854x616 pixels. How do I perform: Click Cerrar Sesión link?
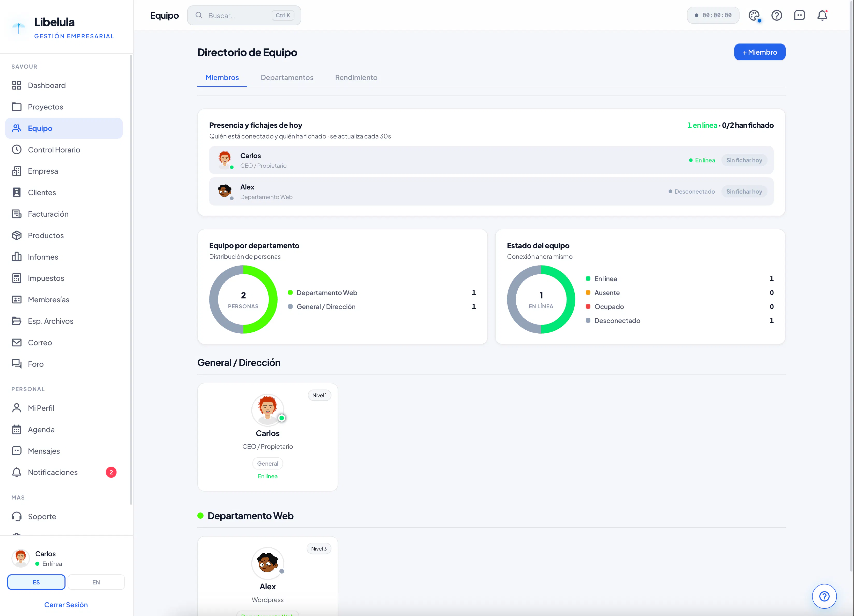[66, 605]
